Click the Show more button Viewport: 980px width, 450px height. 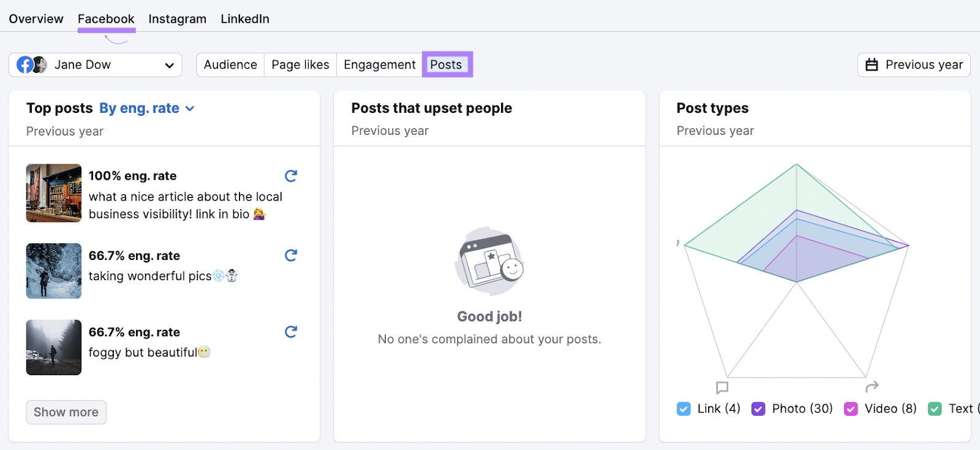[x=66, y=412]
